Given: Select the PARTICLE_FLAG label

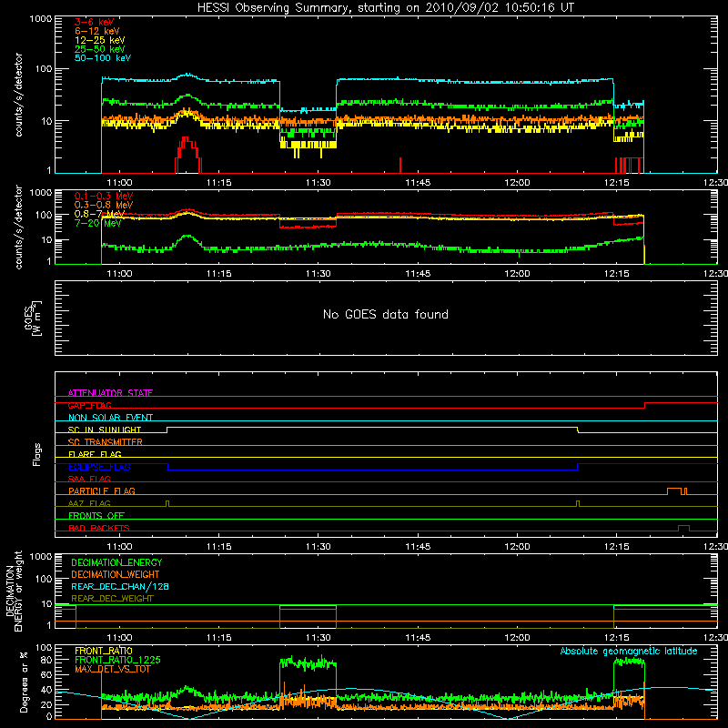Looking at the screenshot, I should pyautogui.click(x=102, y=490).
